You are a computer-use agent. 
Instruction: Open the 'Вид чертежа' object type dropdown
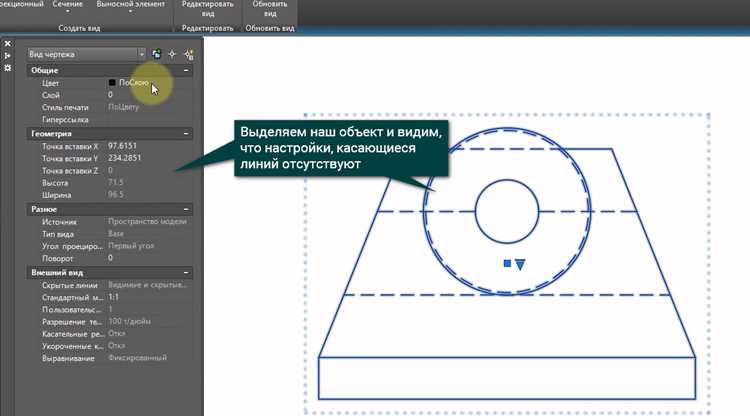click(87, 55)
